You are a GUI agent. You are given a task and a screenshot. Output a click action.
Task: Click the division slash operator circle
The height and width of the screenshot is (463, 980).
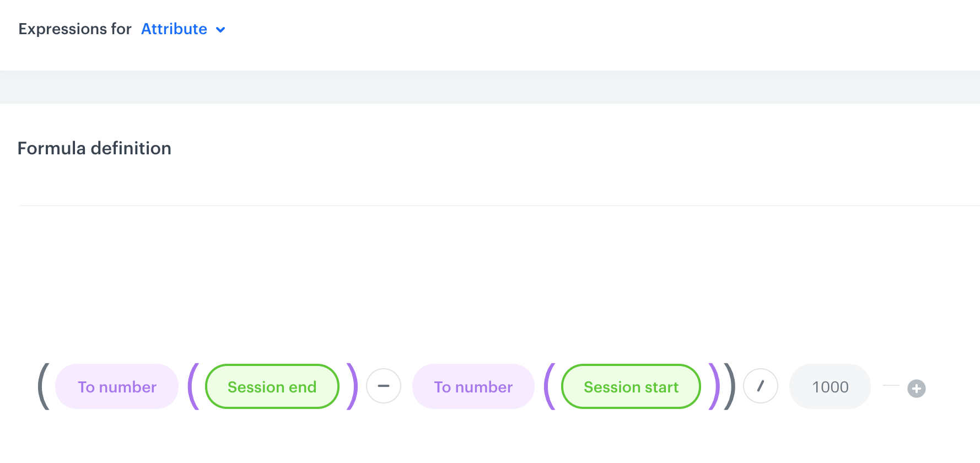(x=761, y=386)
